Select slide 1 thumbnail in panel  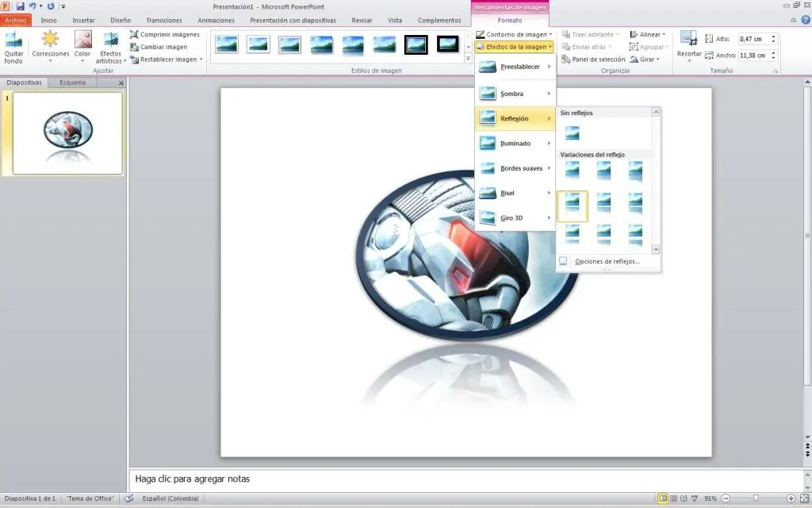(67, 133)
